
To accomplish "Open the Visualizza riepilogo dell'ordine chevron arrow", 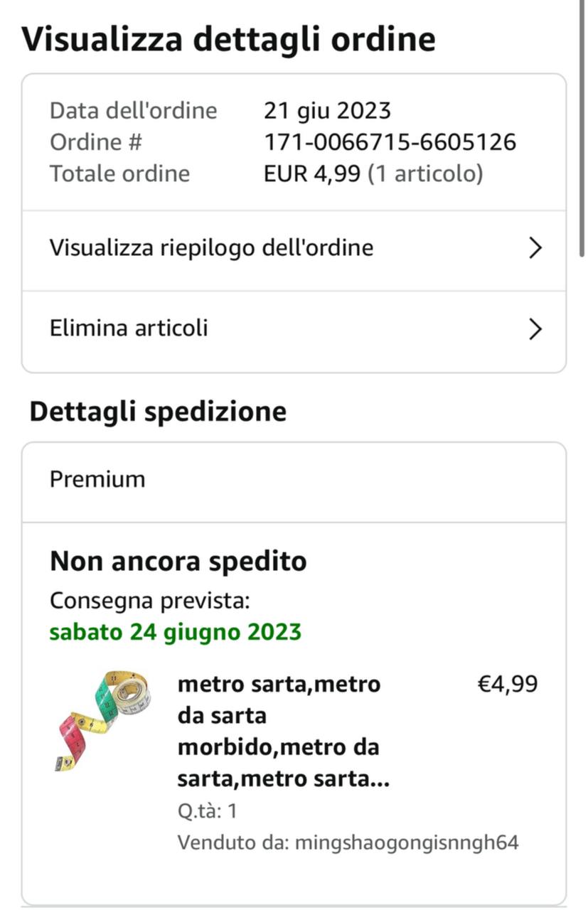I will click(x=535, y=248).
